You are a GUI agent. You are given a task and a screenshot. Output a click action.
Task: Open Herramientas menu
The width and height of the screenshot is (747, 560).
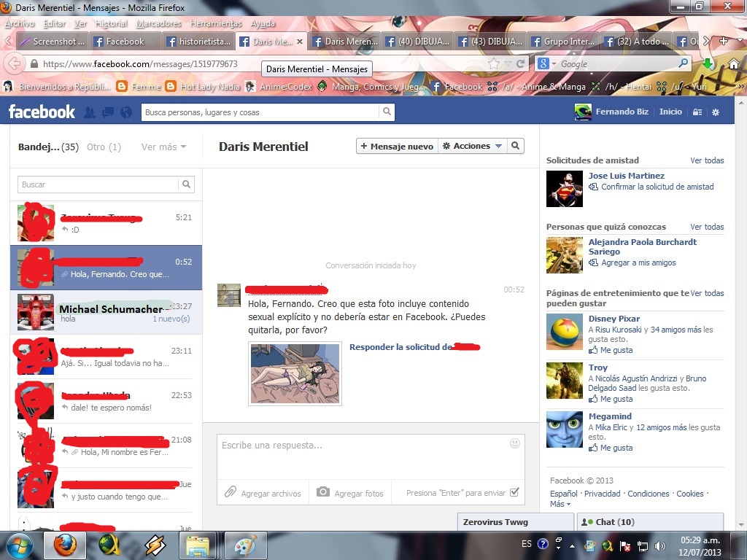point(216,23)
